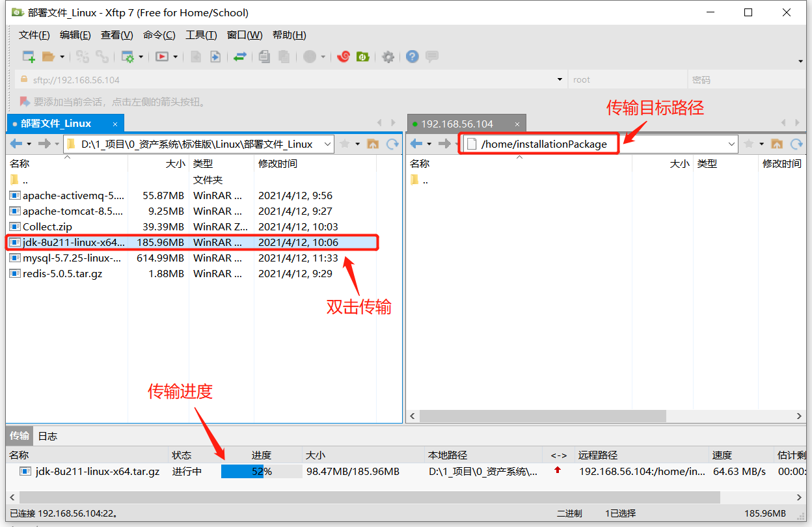Launch Xshell via the red swirl icon
This screenshot has height=527, width=812.
pyautogui.click(x=344, y=57)
